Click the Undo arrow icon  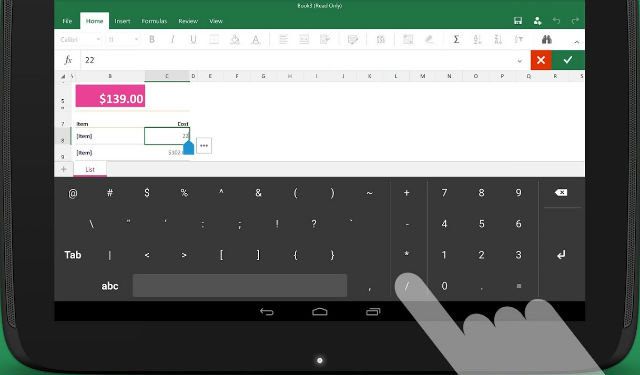tap(556, 21)
